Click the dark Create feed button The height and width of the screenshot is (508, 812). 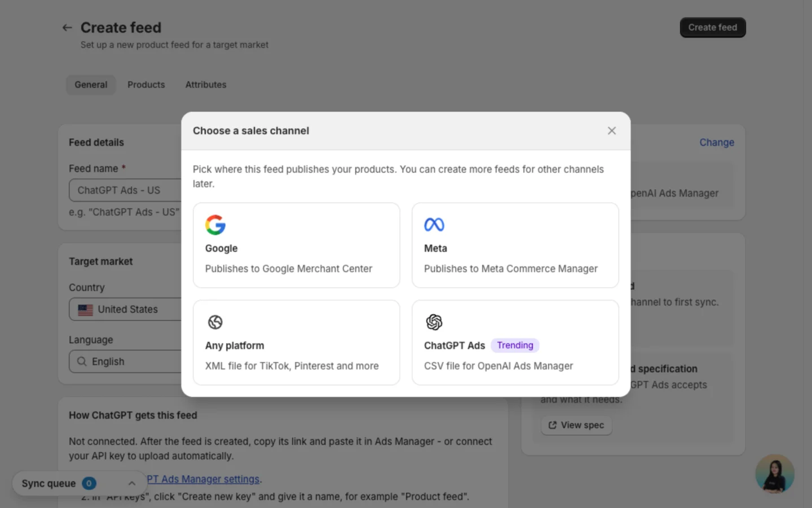coord(713,28)
